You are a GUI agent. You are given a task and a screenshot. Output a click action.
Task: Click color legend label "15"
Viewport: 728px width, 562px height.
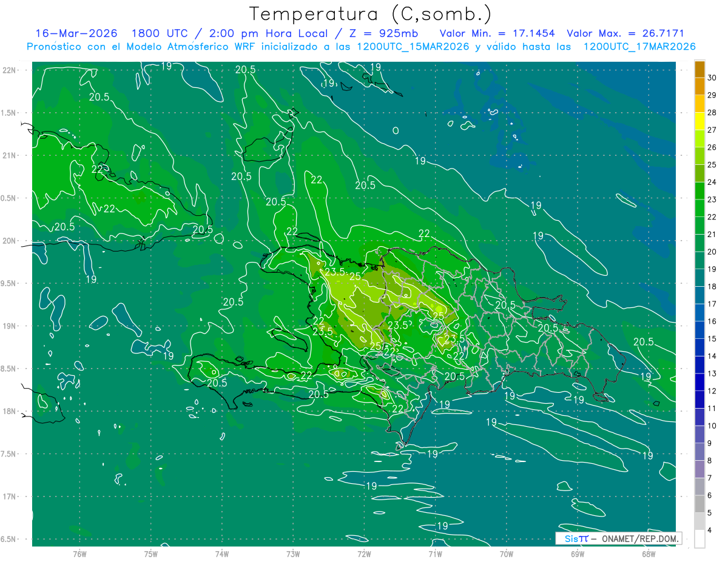click(712, 339)
